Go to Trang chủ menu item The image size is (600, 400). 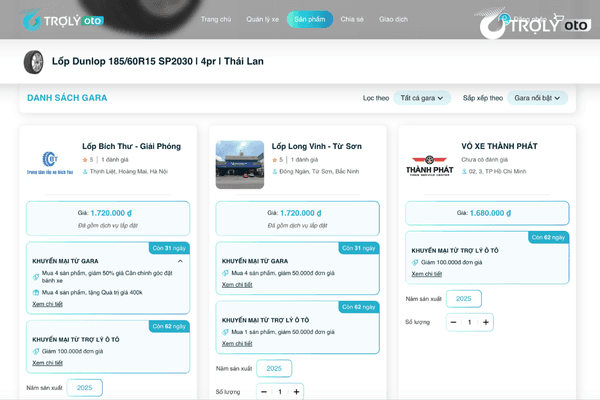[x=216, y=19]
